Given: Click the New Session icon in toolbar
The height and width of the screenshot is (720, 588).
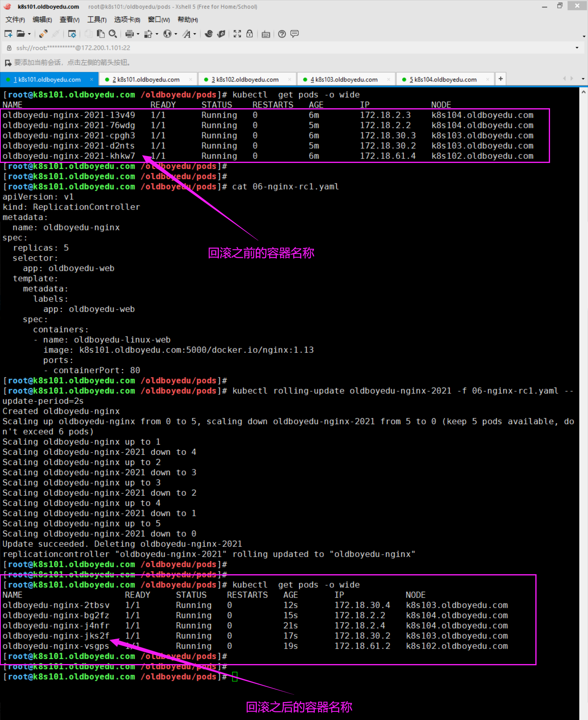Looking at the screenshot, I should (x=8, y=34).
